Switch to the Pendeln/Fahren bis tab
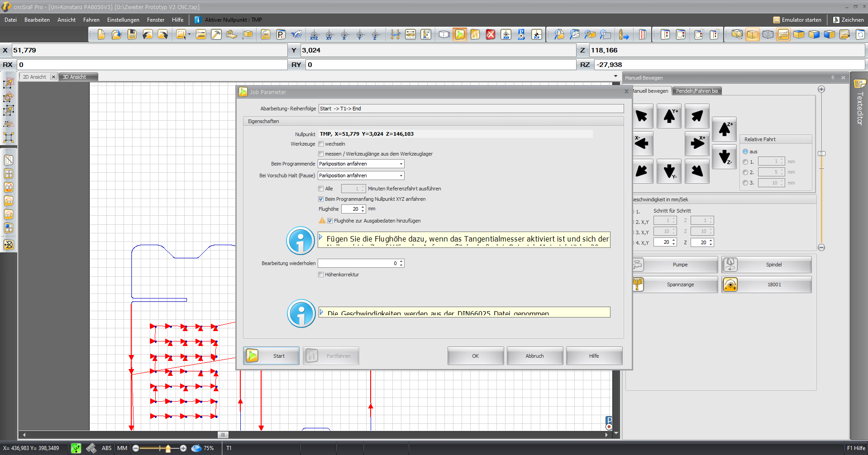This screenshot has height=455, width=868. coord(697,91)
